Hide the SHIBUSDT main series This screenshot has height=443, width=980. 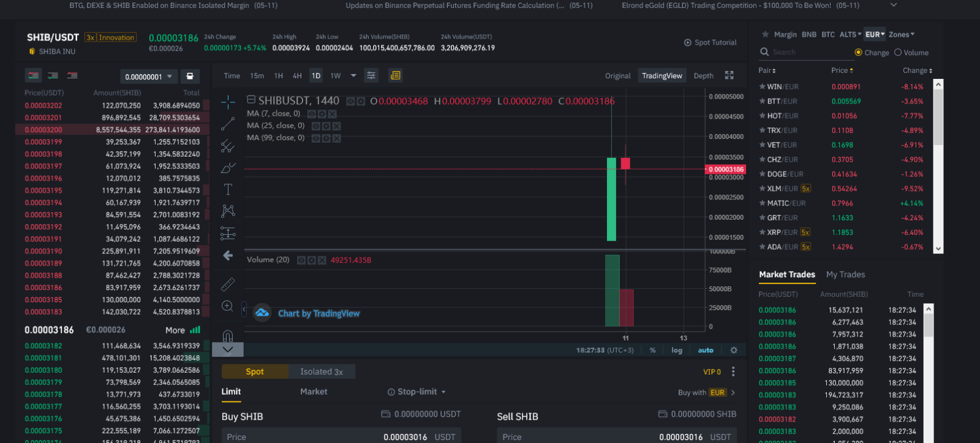pyautogui.click(x=350, y=101)
